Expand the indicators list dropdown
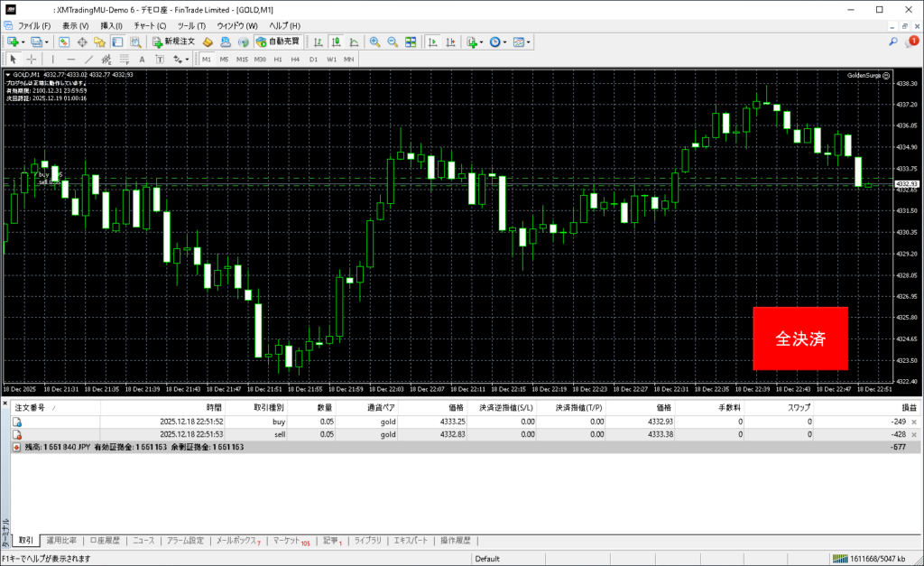This screenshot has height=566, width=924. tap(481, 42)
